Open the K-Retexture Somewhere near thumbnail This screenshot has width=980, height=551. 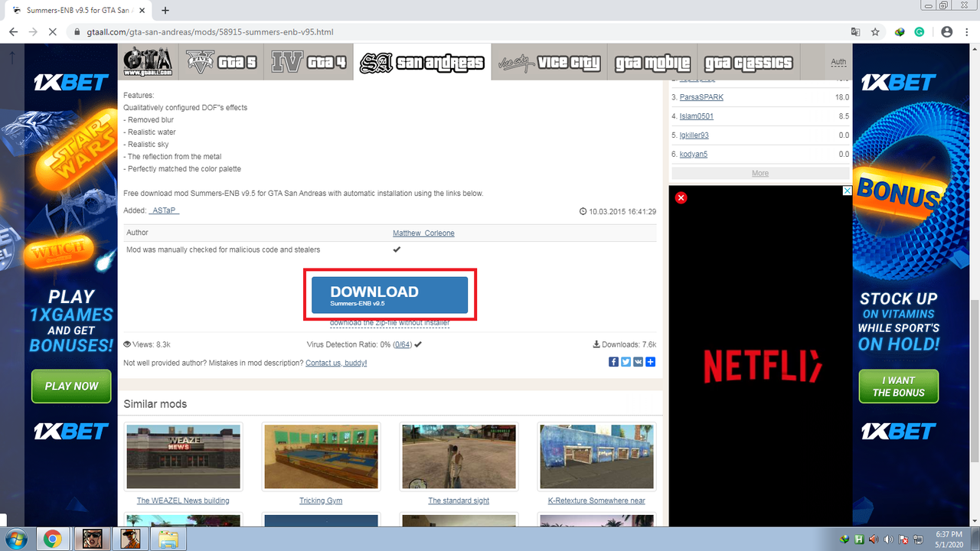[596, 457]
